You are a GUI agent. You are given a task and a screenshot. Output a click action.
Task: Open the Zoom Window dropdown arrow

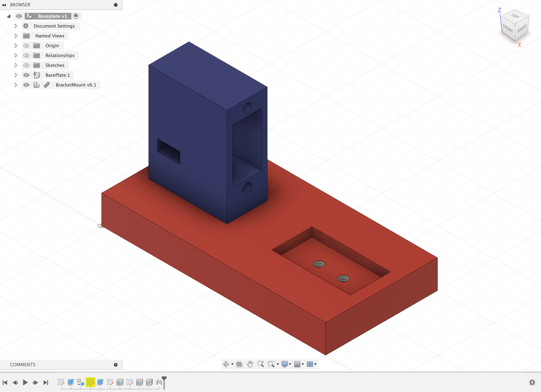click(278, 364)
